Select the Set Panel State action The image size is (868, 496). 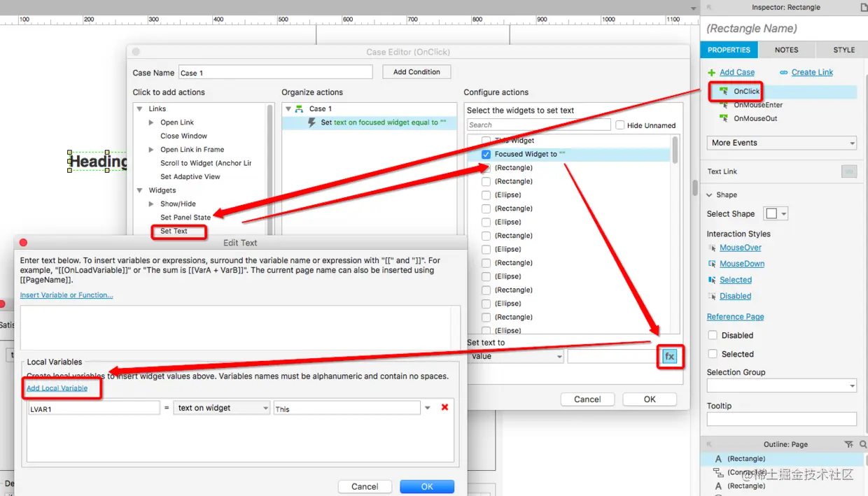point(185,218)
